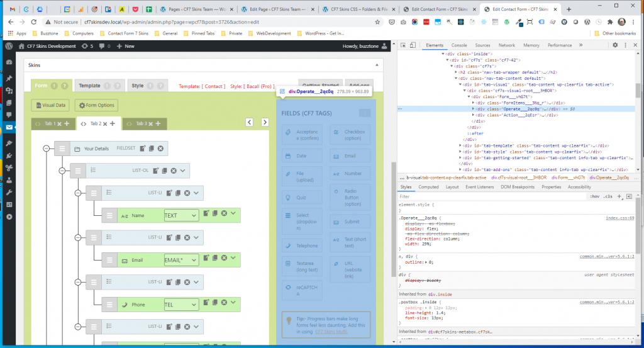Click the drag handle on the Phone field
The height and width of the screenshot is (348, 644).
pyautogui.click(x=109, y=305)
